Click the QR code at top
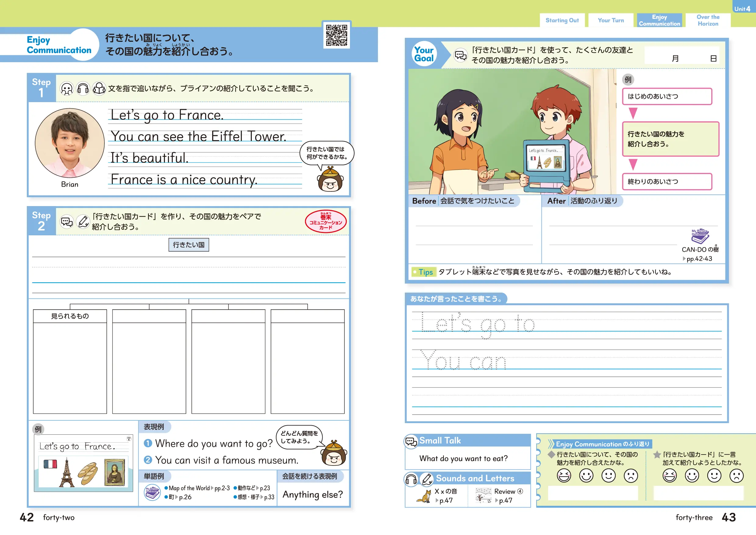This screenshot has width=756, height=535. (336, 35)
